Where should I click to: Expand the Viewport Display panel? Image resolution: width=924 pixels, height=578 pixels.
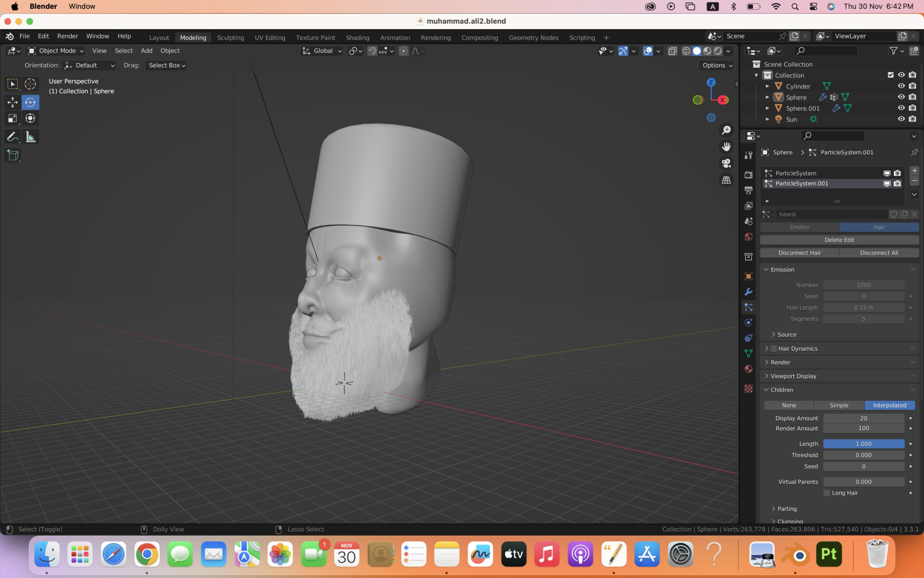tap(793, 376)
